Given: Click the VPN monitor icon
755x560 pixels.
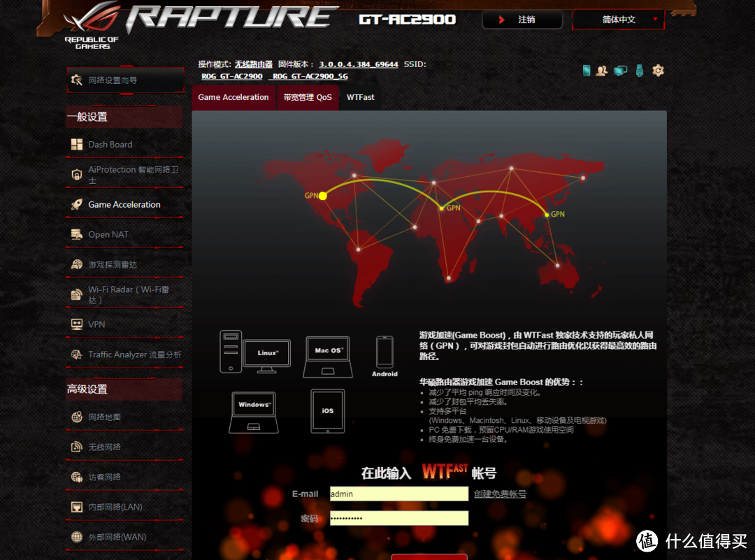Looking at the screenshot, I should [x=77, y=324].
